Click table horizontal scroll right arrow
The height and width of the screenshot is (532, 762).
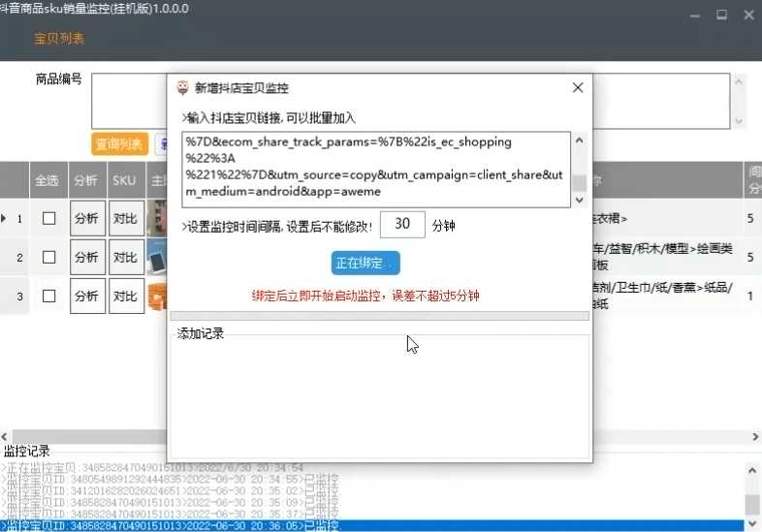tap(755, 436)
